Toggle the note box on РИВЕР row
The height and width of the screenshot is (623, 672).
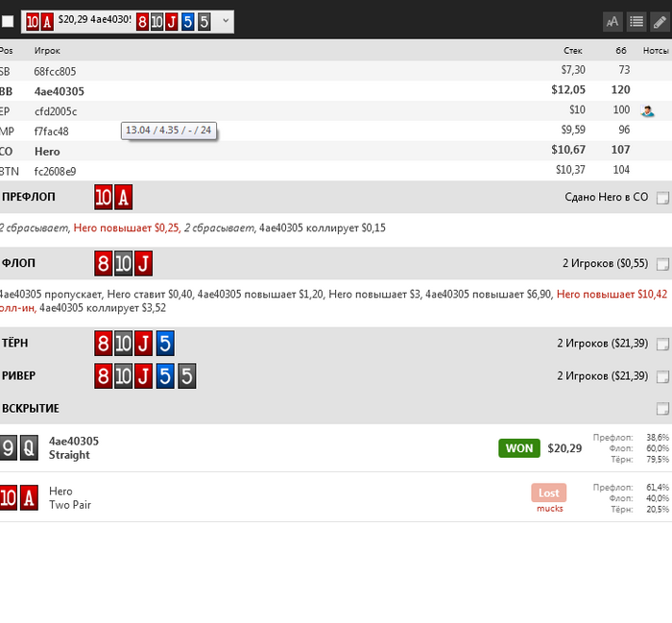click(x=662, y=376)
